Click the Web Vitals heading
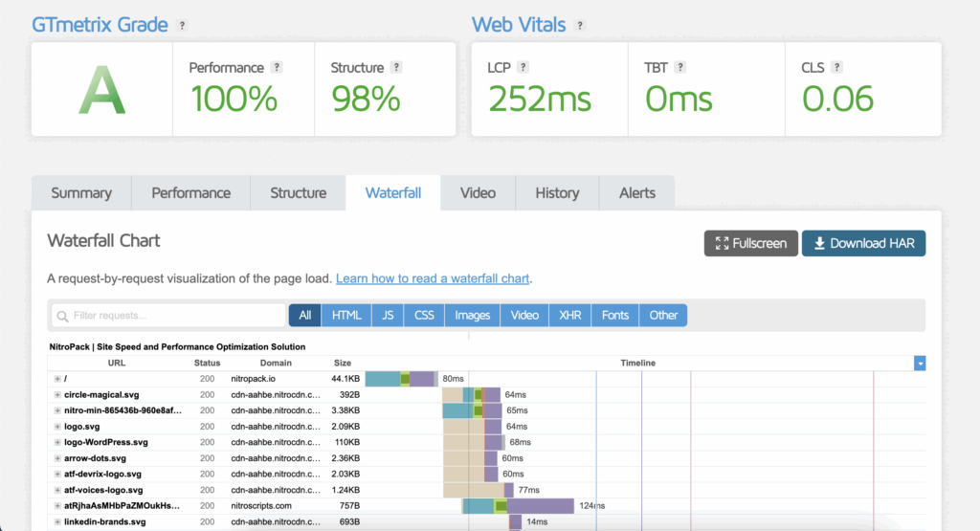Viewport: 980px width, 531px height. [519, 25]
